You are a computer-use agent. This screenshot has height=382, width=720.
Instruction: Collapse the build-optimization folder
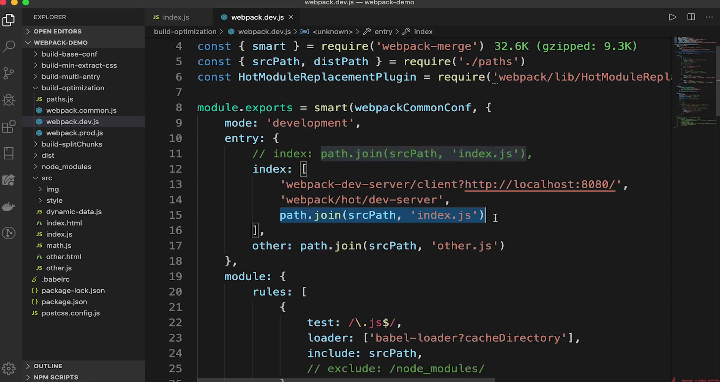(84, 88)
